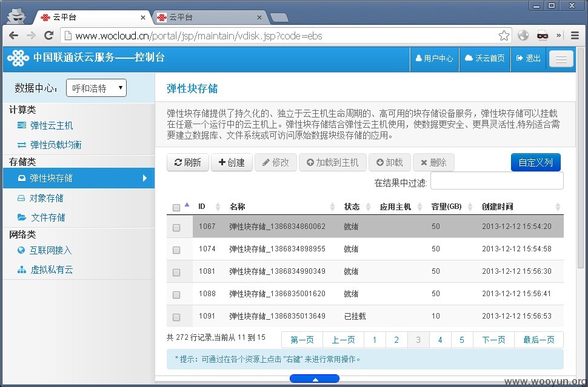
Task: Go to page 2 in pagination
Action: click(396, 339)
